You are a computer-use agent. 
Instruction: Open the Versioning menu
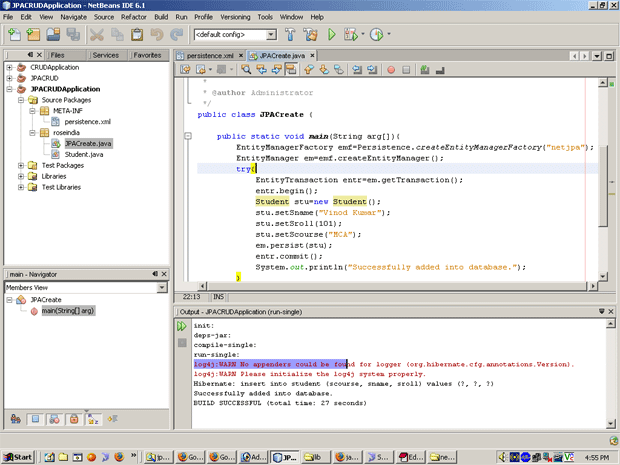pyautogui.click(x=235, y=17)
